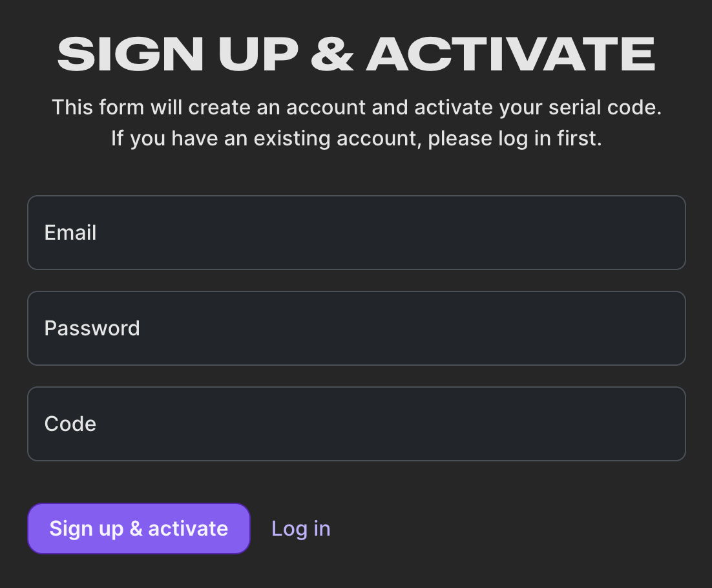Click the 'create an account' description line

(356, 107)
